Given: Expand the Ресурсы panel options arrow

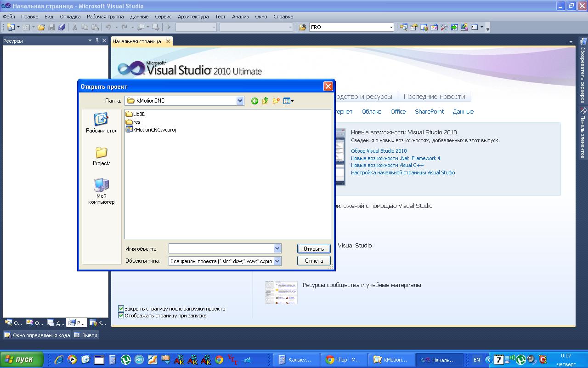Looking at the screenshot, I should tap(90, 40).
